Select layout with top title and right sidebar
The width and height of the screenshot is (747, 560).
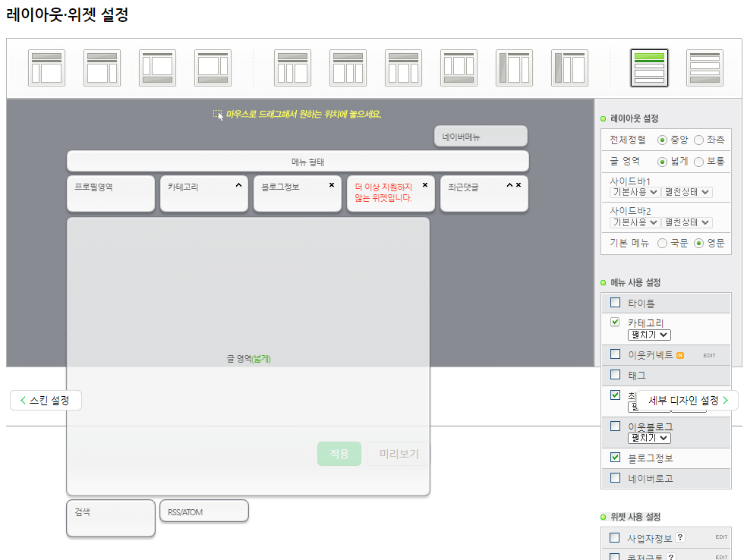point(102,68)
